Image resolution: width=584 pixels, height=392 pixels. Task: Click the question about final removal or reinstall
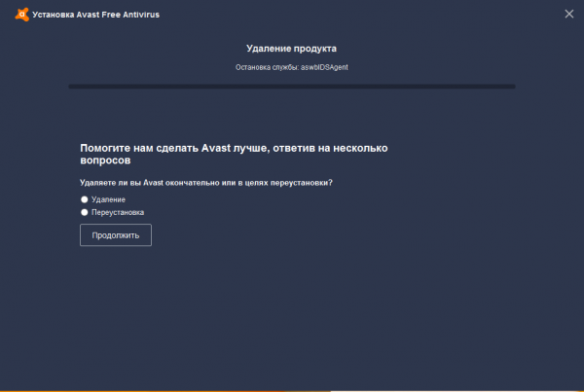coord(206,183)
